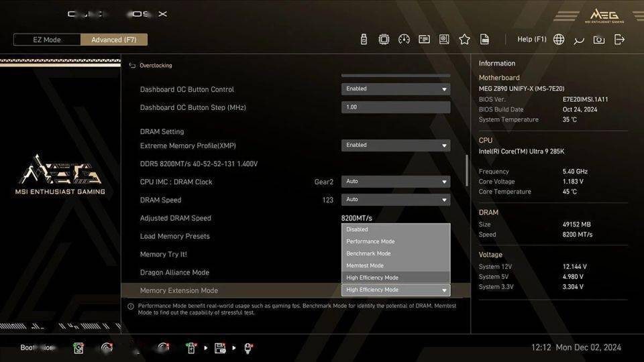Open the Favorites star icon
644x362 pixels.
tap(464, 40)
